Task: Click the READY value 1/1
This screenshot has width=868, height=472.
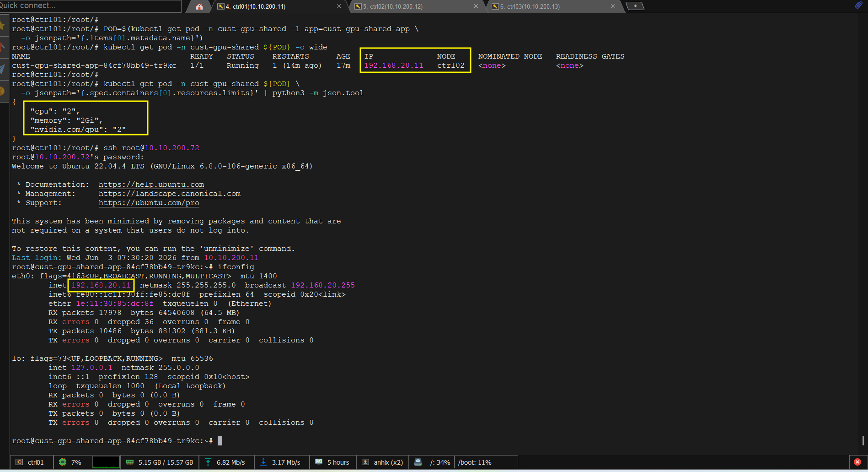Action: pos(197,65)
